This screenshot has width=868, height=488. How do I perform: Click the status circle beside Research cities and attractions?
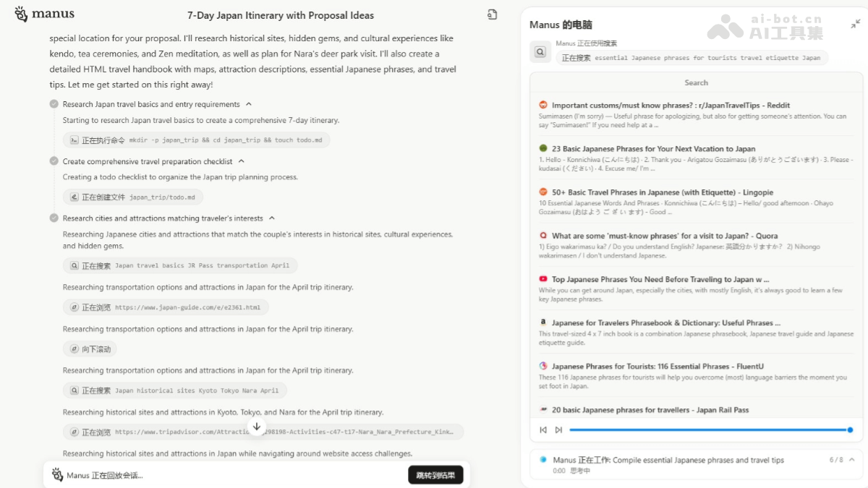pos(54,218)
